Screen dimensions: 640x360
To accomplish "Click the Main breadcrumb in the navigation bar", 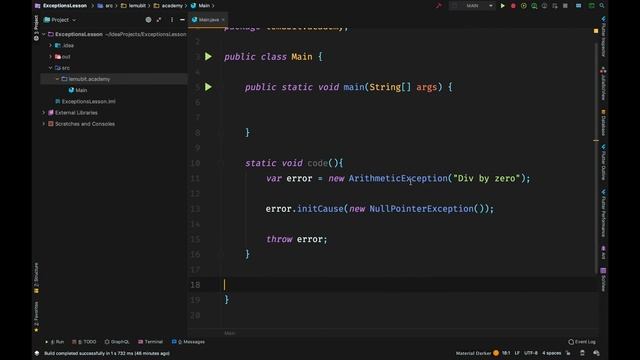I will (x=200, y=6).
